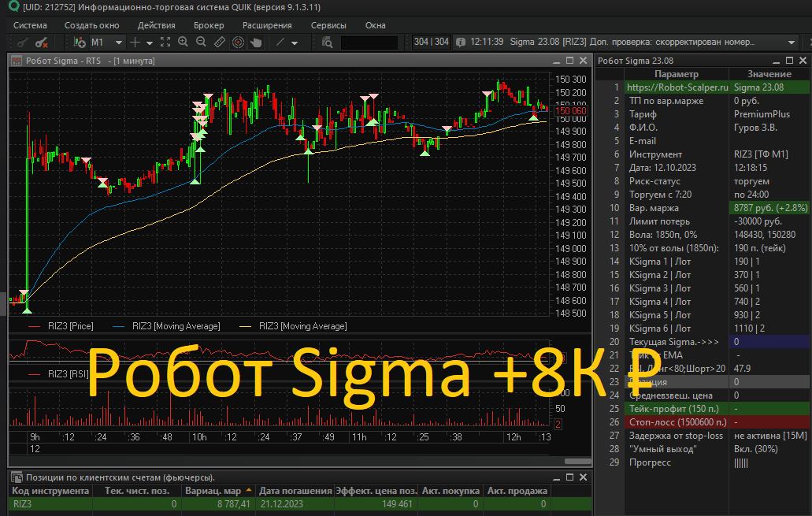This screenshot has height=516, width=812.
Task: Open the Брокер menu
Action: click(209, 25)
